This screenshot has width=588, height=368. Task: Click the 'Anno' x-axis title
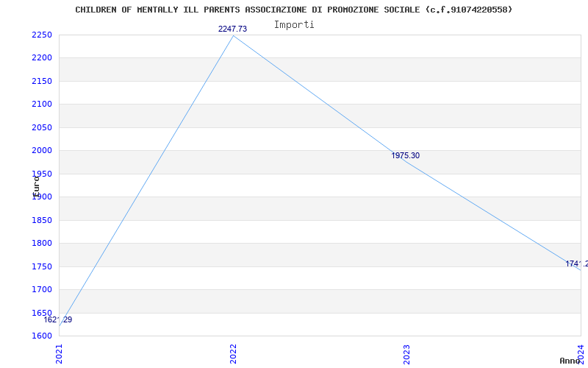click(570, 361)
